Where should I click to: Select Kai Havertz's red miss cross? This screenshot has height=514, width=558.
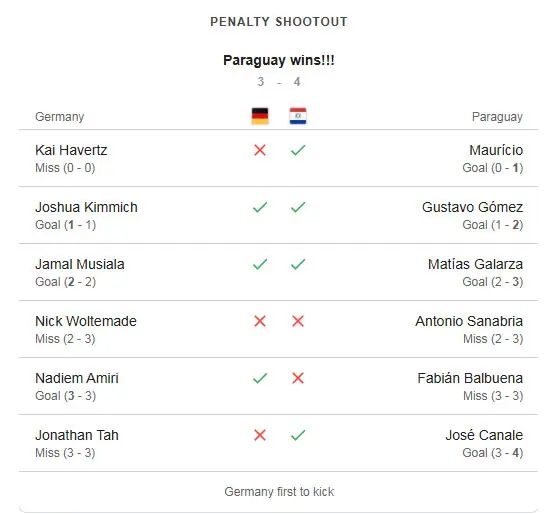260,150
